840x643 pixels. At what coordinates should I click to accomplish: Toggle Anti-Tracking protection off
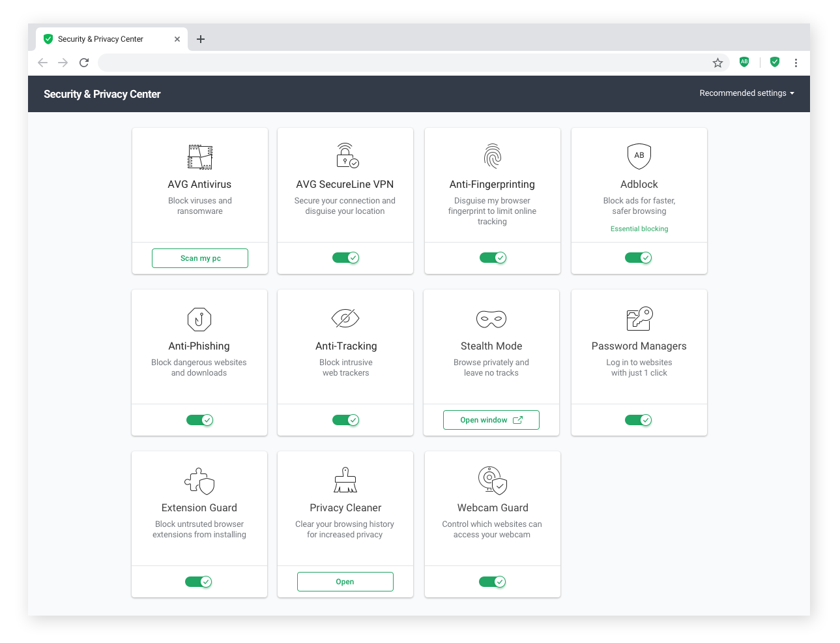coord(345,420)
